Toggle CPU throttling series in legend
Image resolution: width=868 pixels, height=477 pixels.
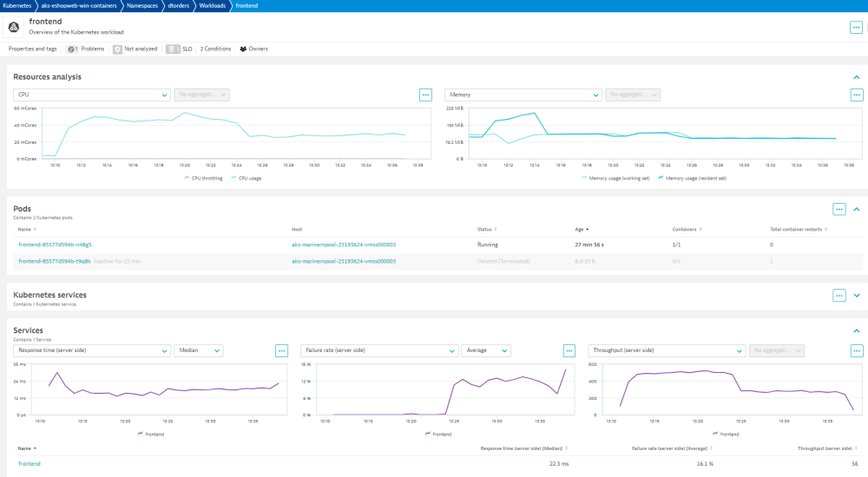[x=204, y=178]
